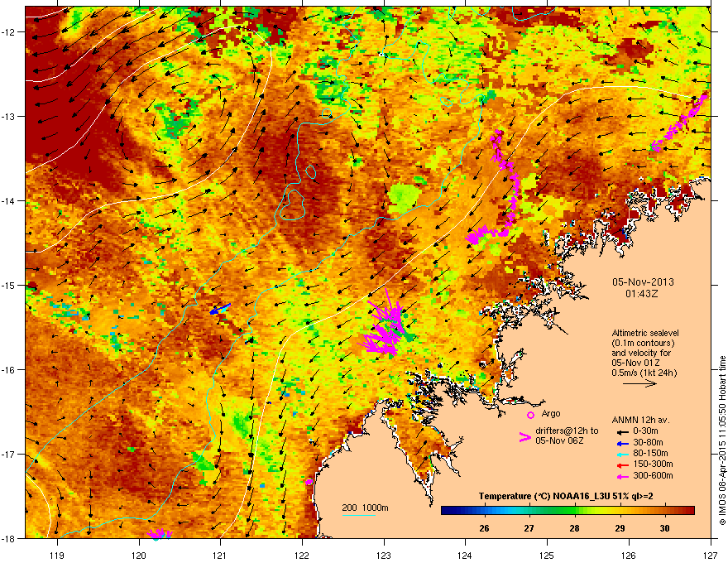
Task: Click the colorbar tick label 26
Action: point(484,528)
